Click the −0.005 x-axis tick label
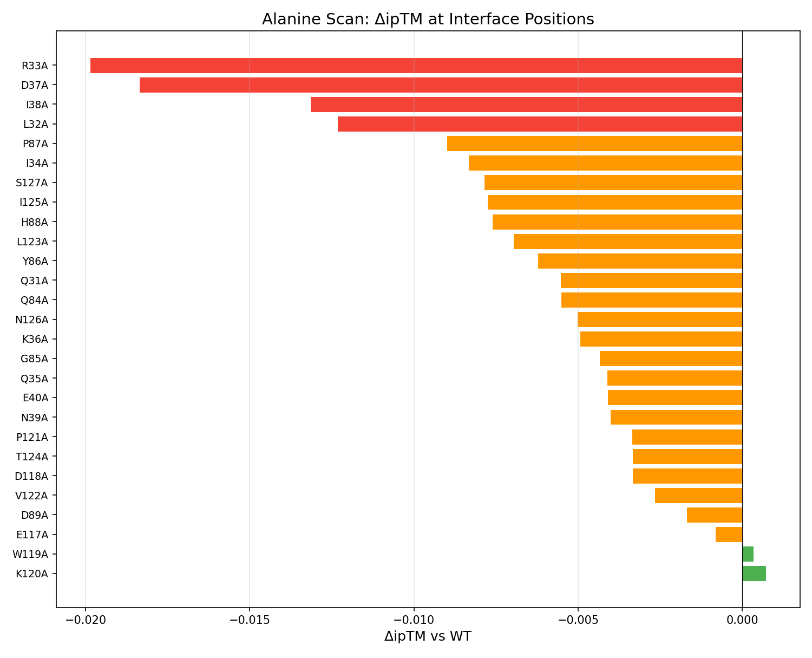 pyautogui.click(x=578, y=619)
